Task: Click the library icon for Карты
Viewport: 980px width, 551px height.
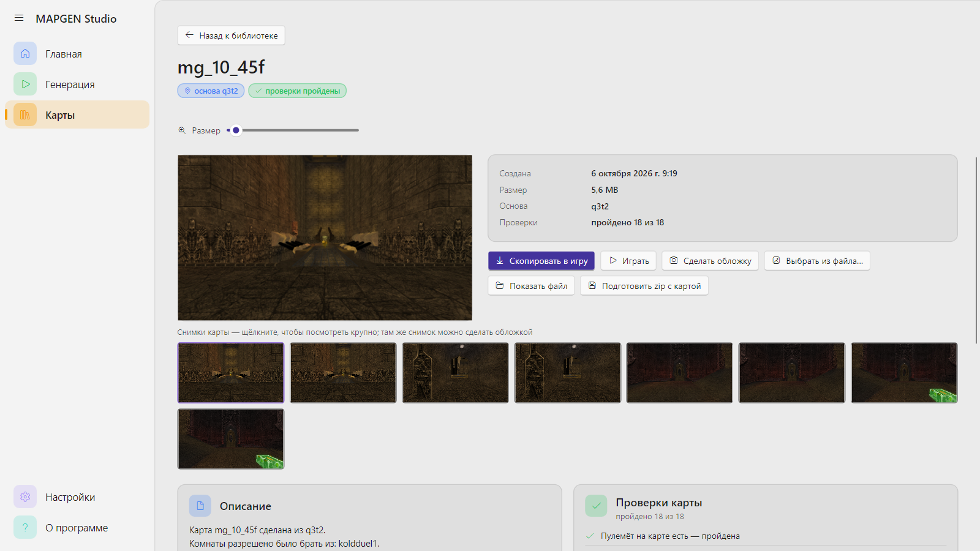Action: coord(25,114)
